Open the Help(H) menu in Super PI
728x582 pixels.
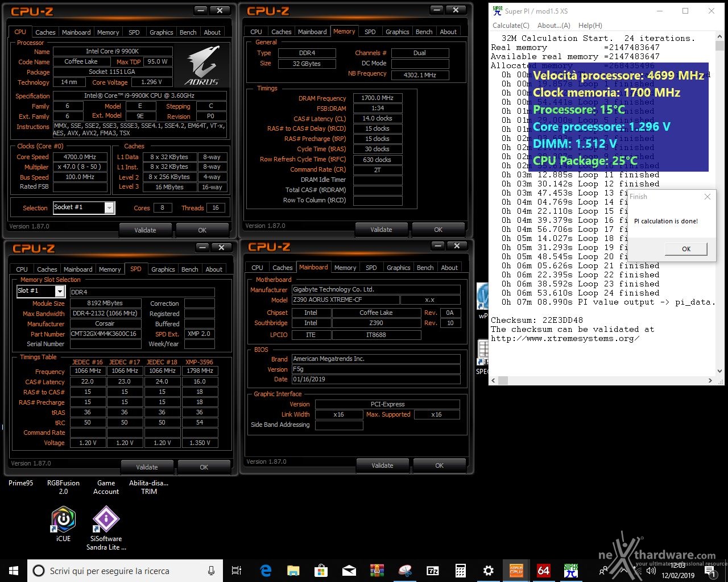click(590, 26)
